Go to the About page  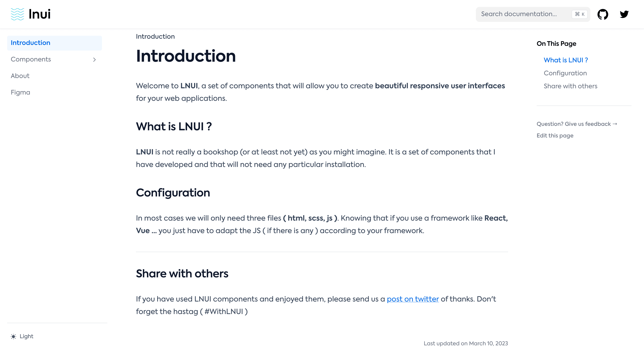20,76
